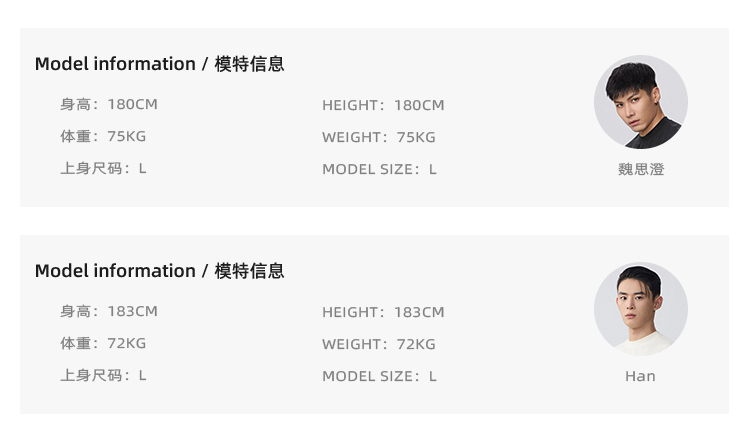Screen dimensions: 750x445
Task: Click the first card's English 'Model information' heading
Action: [115, 64]
